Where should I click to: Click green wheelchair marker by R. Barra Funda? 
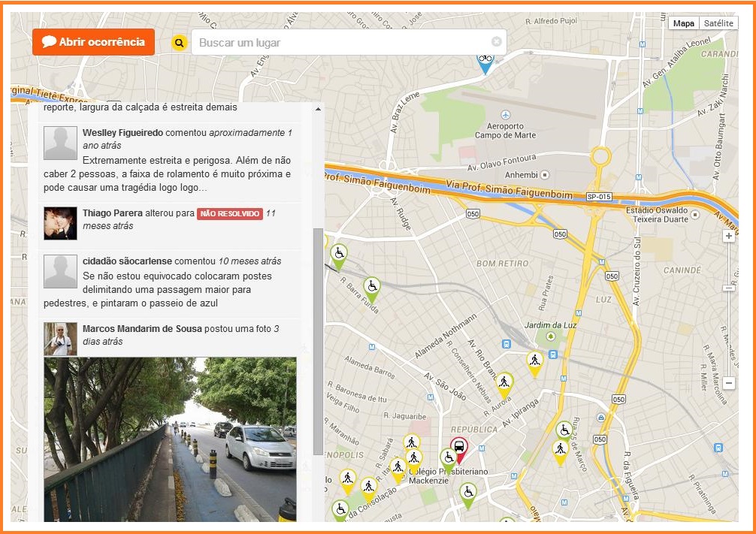(371, 288)
